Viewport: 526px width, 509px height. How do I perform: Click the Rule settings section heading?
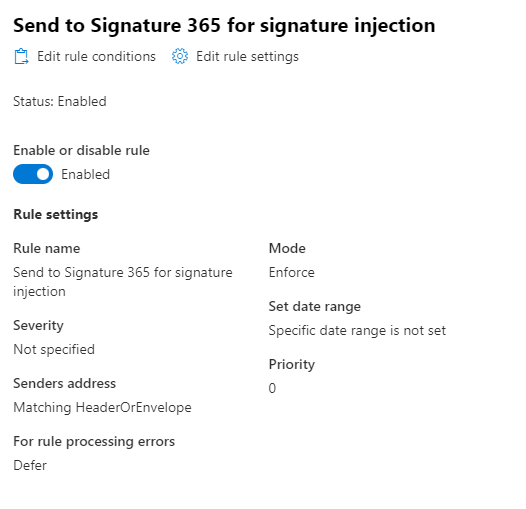pos(56,214)
